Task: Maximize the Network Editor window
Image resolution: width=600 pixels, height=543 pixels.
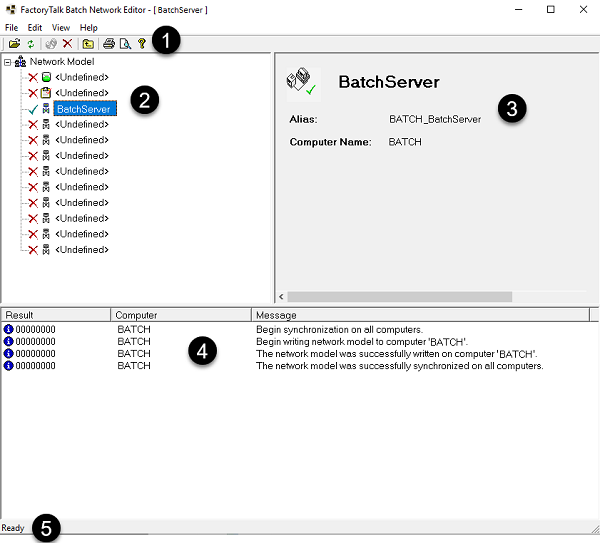Action: point(551,10)
